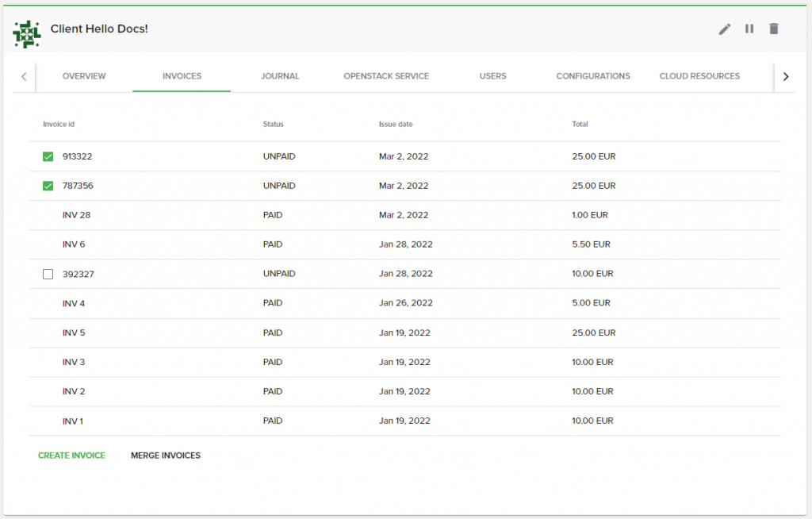Screen dimensions: 812x519
Task: Open the Overview tab
Action: (x=84, y=76)
